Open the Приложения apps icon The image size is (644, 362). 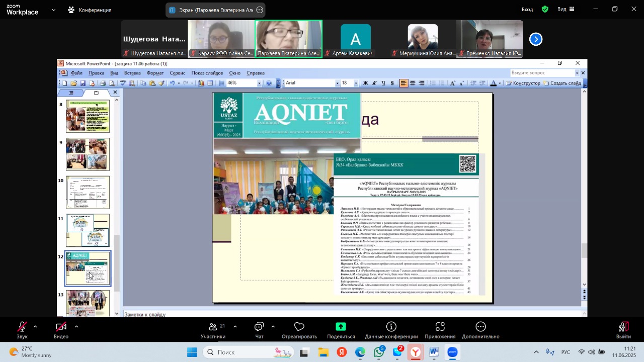[440, 327]
